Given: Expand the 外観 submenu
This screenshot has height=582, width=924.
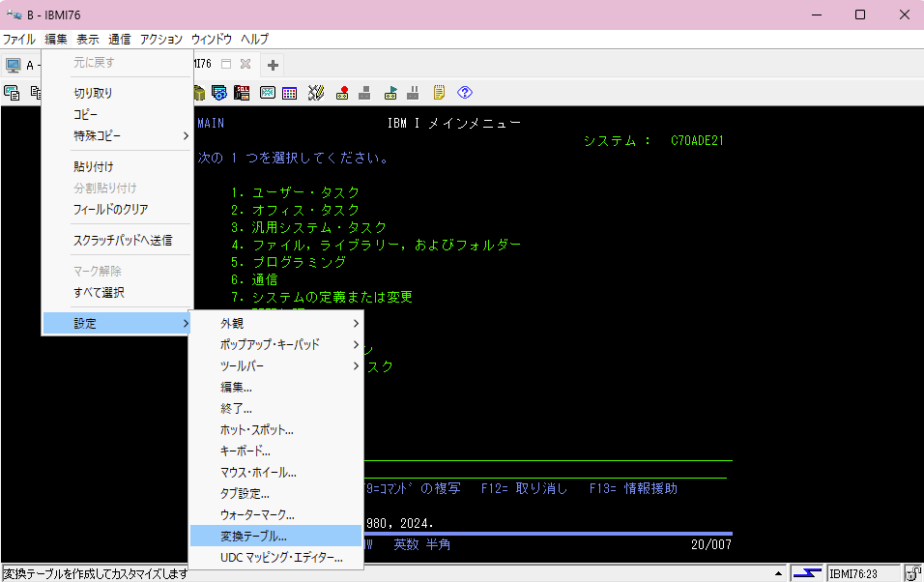Looking at the screenshot, I should coord(275,323).
